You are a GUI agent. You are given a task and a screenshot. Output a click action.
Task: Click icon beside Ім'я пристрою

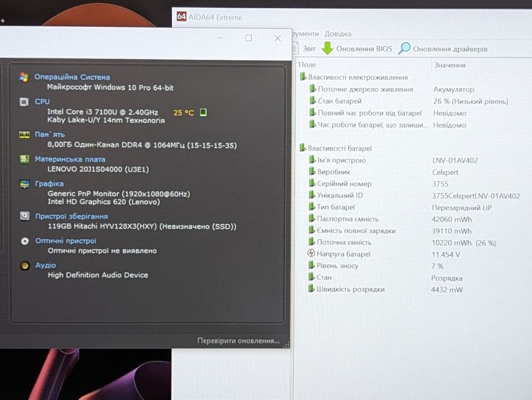[x=313, y=160]
